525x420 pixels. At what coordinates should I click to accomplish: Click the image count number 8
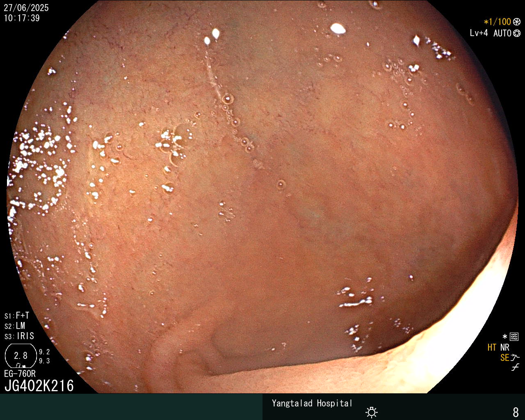click(x=516, y=412)
